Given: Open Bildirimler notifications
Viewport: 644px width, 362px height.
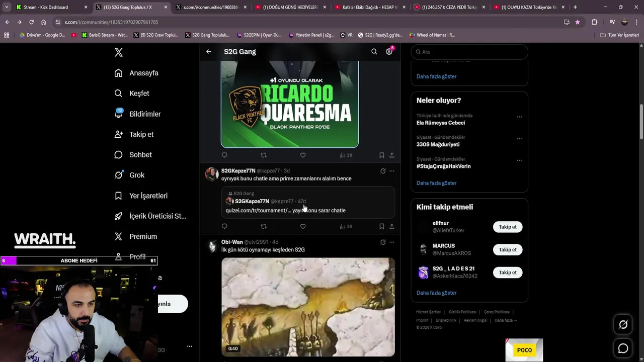Looking at the screenshot, I should [137, 114].
